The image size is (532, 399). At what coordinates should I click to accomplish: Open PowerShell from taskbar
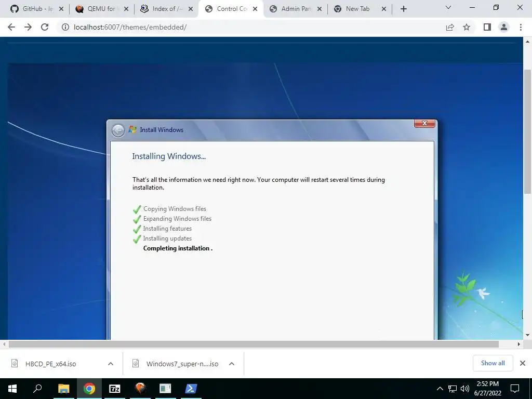pos(191,389)
